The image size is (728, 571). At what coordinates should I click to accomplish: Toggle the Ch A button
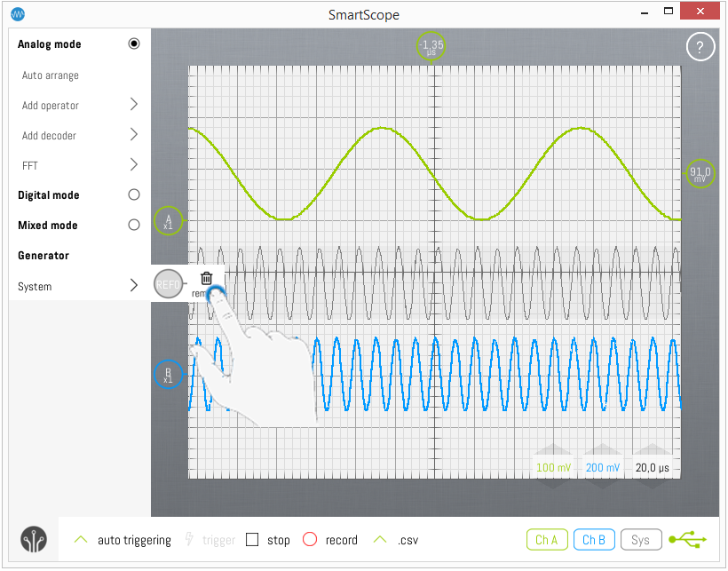(547, 540)
